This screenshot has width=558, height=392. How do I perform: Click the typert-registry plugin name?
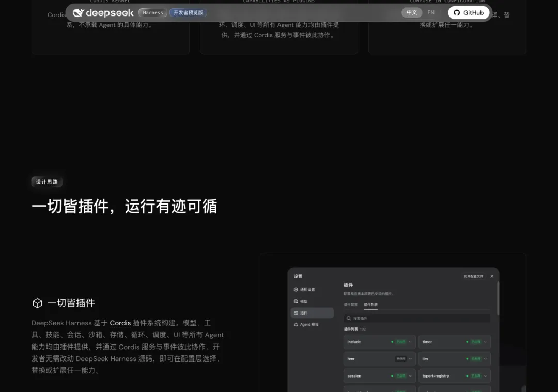pos(436,376)
